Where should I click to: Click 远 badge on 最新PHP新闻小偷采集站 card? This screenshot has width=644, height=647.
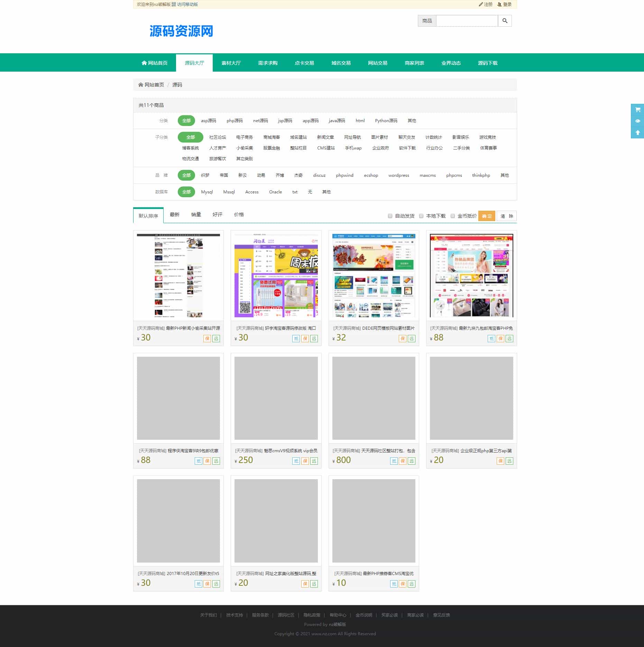216,338
